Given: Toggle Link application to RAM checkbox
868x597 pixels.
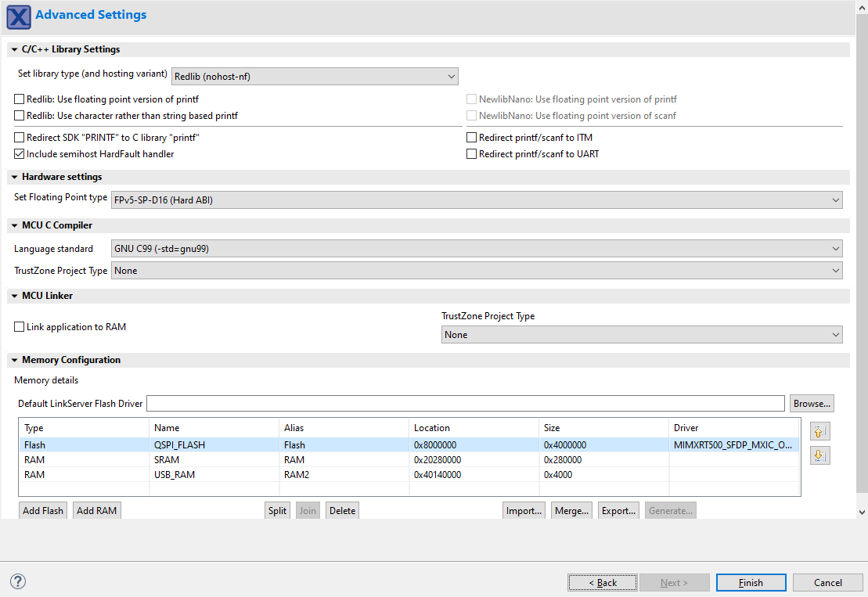Looking at the screenshot, I should click(20, 327).
